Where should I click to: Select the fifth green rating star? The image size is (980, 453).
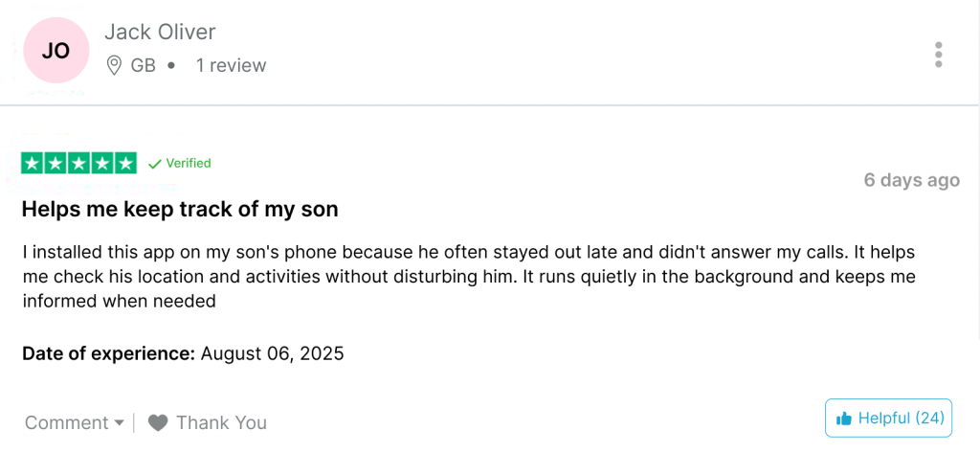point(125,164)
